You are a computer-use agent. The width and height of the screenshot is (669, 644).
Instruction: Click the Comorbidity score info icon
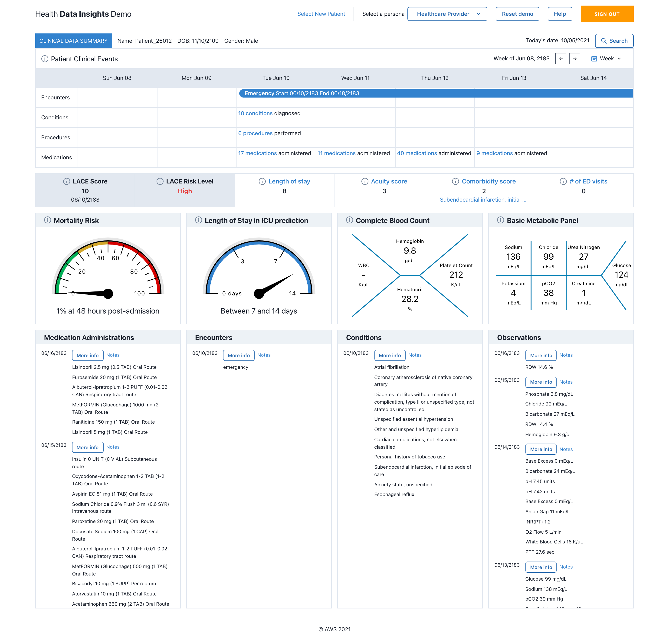[455, 181]
